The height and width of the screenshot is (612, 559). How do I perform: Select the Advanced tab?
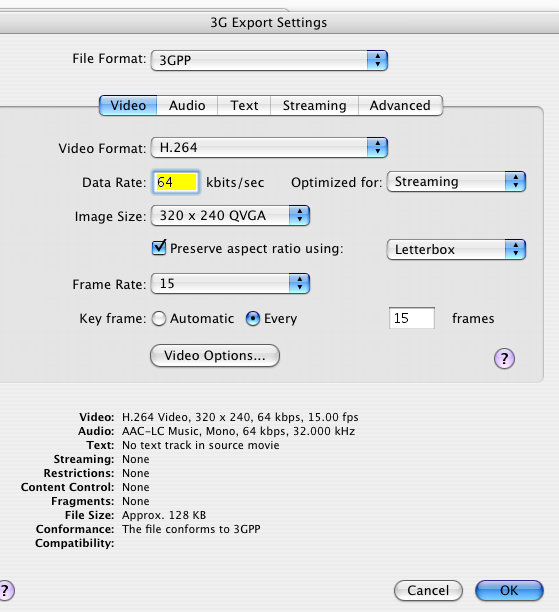400,105
